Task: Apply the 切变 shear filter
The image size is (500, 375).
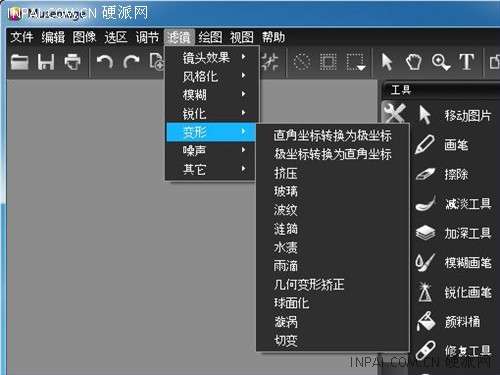Action: pos(333,340)
